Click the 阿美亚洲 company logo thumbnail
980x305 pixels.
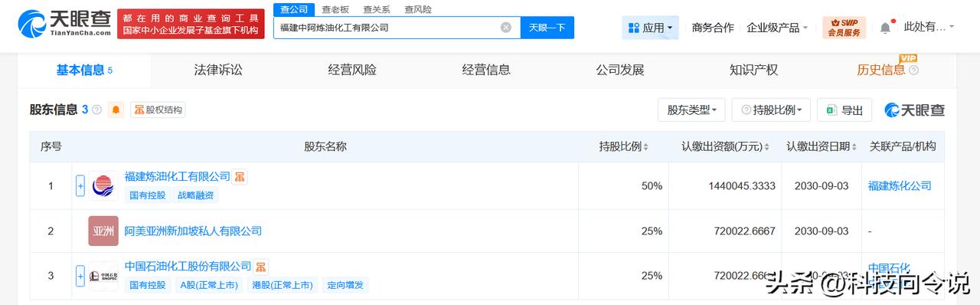click(103, 231)
